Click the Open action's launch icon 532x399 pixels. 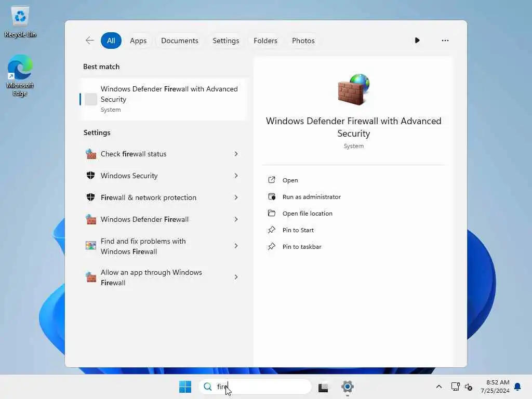click(271, 180)
